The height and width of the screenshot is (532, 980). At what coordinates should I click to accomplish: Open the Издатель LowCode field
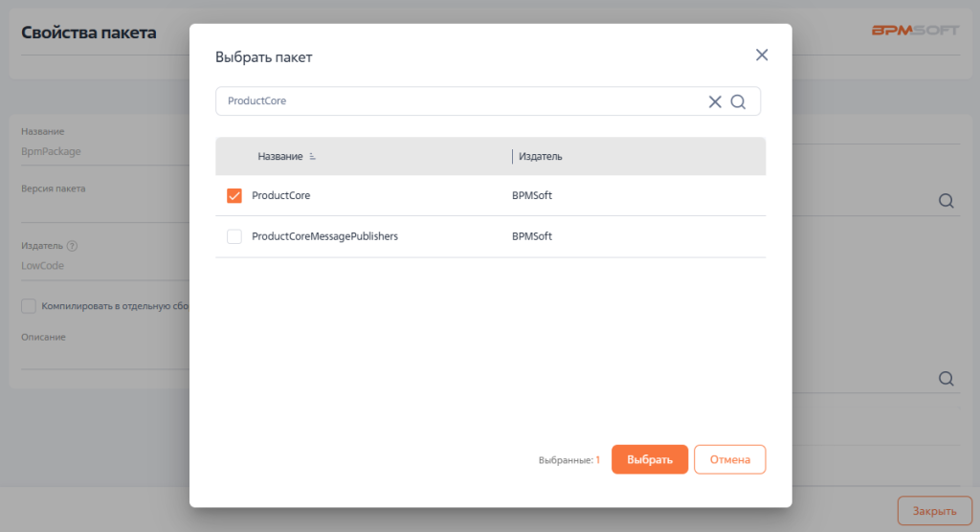pos(96,266)
